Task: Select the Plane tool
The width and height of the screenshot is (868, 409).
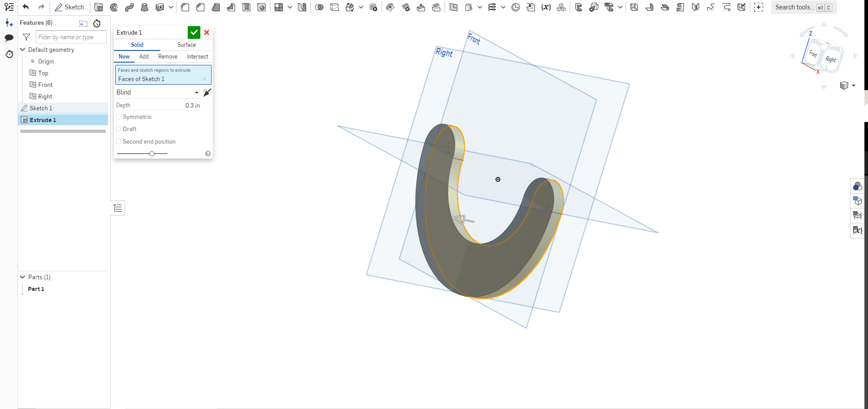Action: (454, 7)
